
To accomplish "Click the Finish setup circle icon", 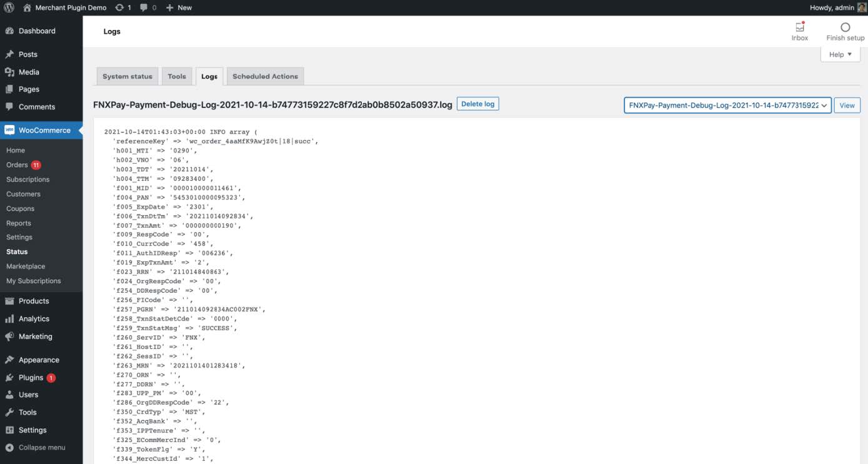I will click(x=846, y=28).
